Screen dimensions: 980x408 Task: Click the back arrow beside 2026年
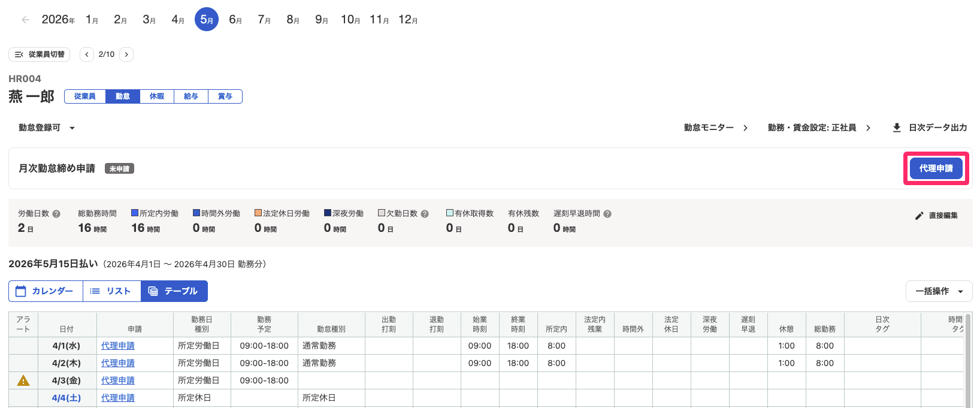25,20
